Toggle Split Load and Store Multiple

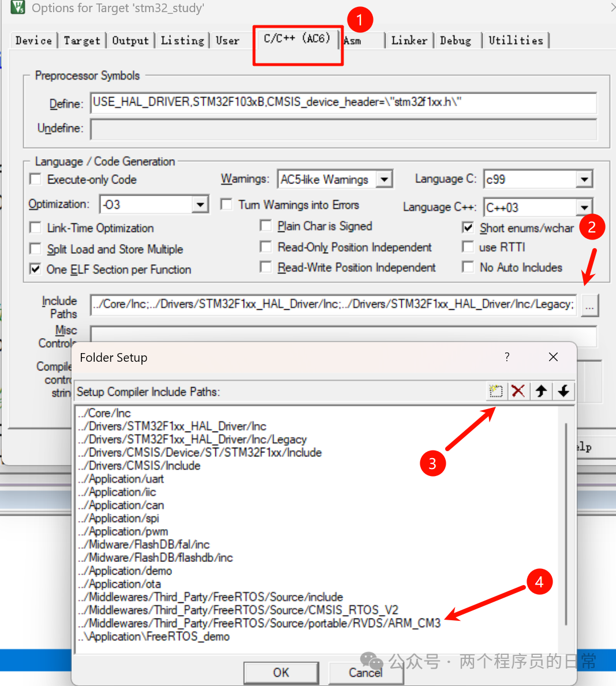[35, 249]
